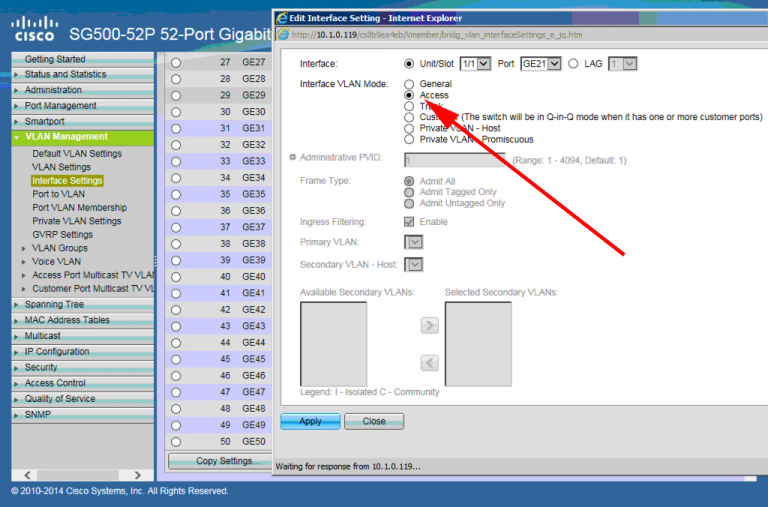Click the Apply button
768x507 pixels.
coord(310,421)
